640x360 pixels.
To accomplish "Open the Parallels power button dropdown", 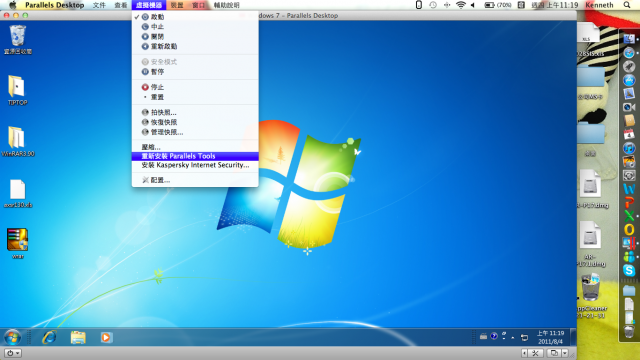I will pos(13,353).
